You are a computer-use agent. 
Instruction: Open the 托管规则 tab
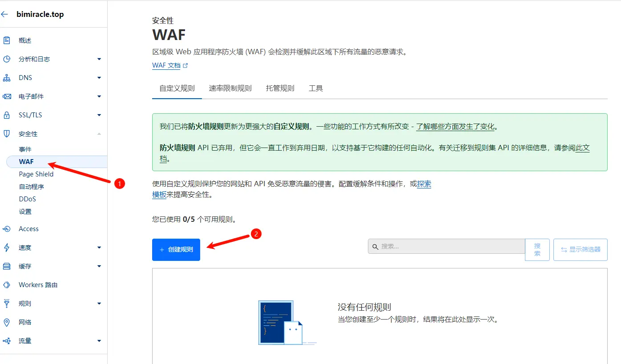tap(280, 88)
